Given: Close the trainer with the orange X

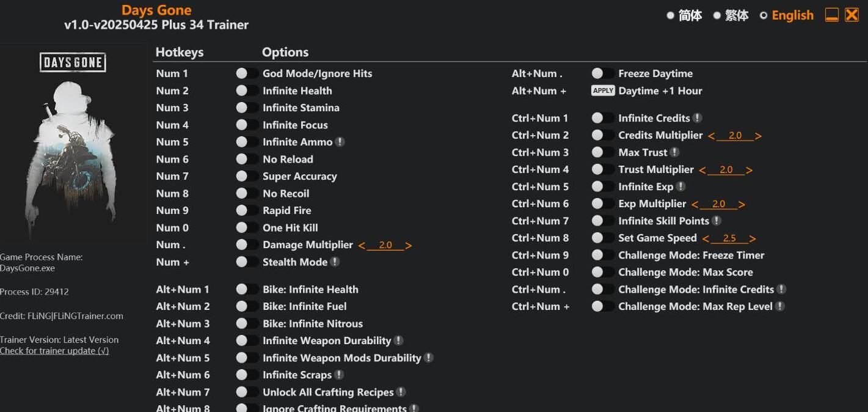Looking at the screenshot, I should pos(852,15).
